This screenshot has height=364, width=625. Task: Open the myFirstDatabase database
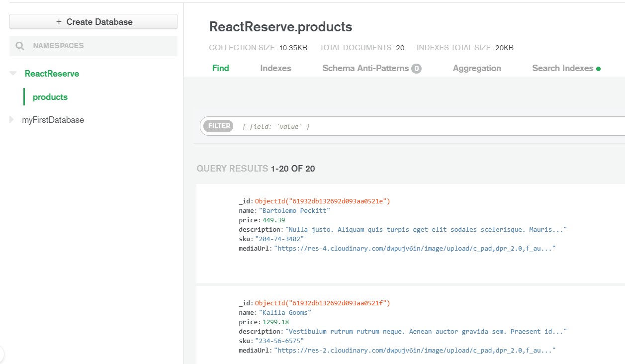click(x=53, y=120)
